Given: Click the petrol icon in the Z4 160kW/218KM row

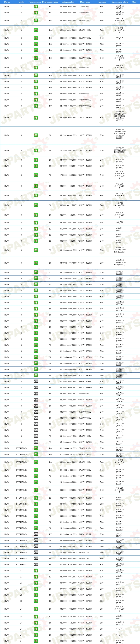Looking at the screenshot, I should (36, 635).
